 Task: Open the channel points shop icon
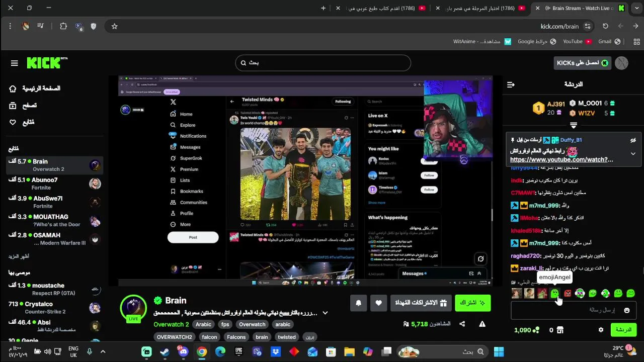pos(559,330)
